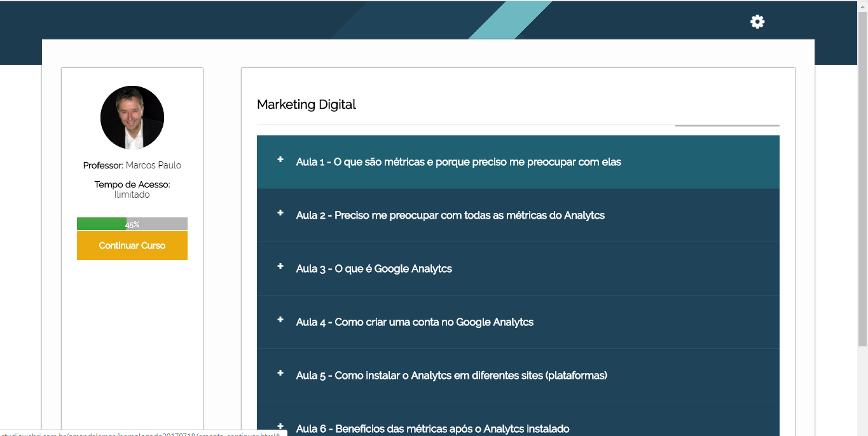
Task: Expand Aula 4 using its plus sign
Action: tap(280, 320)
